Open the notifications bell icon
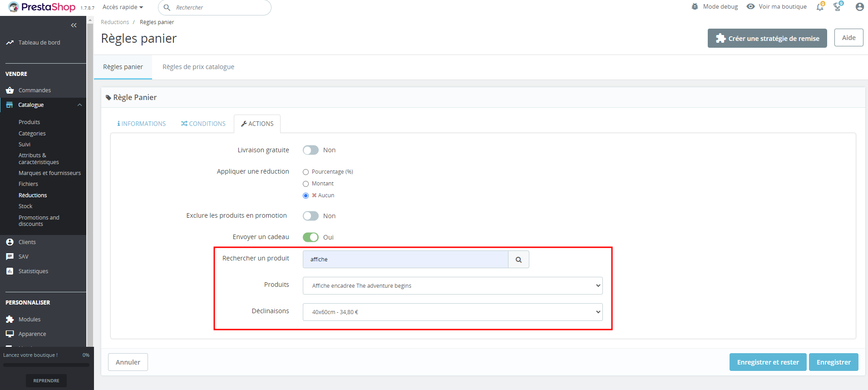Image resolution: width=868 pixels, height=390 pixels. (x=820, y=7)
